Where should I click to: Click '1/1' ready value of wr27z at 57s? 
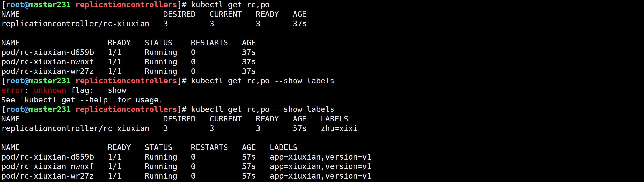coord(114,176)
